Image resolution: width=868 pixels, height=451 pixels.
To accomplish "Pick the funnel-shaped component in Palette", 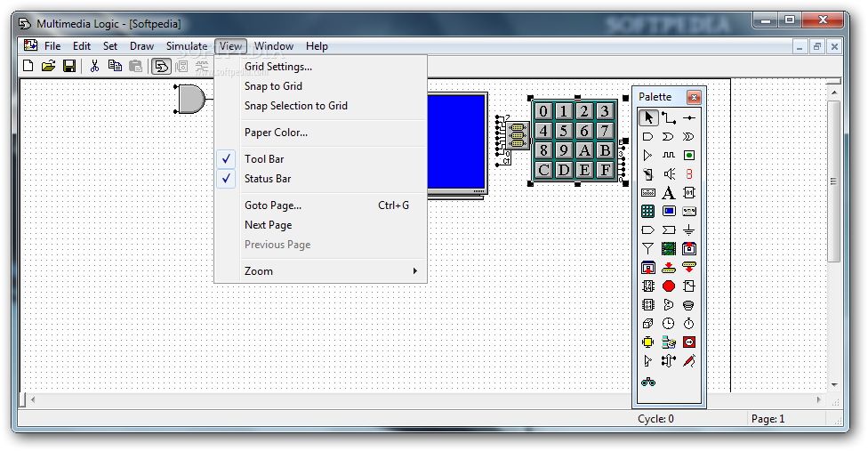I will click(x=648, y=249).
